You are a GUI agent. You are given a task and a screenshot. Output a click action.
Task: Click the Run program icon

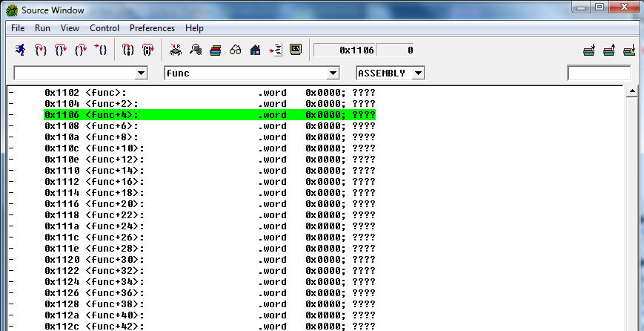click(20, 50)
